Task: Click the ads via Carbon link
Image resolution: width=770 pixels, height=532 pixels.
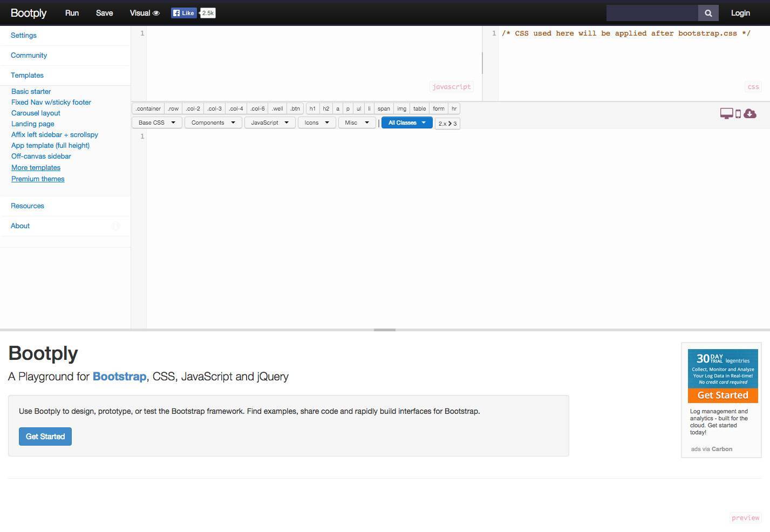Action: (712, 449)
